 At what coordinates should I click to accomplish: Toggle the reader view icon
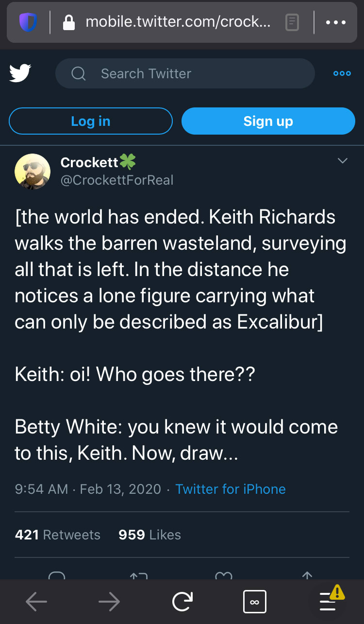tap(292, 22)
